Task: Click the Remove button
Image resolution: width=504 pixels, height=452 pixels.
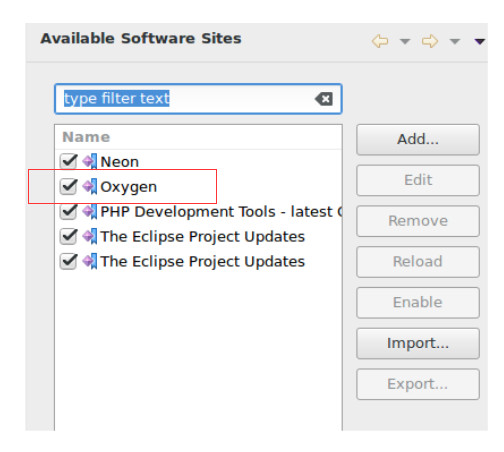Action: coord(418,221)
